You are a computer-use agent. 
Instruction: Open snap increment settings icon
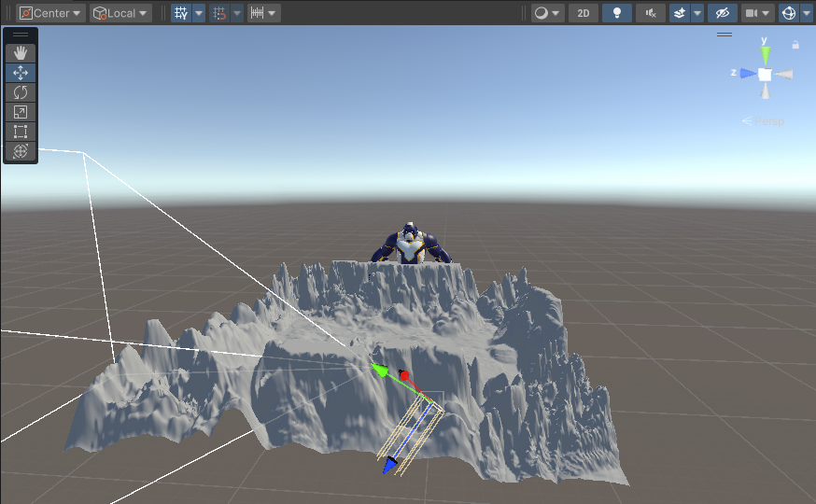click(x=257, y=13)
